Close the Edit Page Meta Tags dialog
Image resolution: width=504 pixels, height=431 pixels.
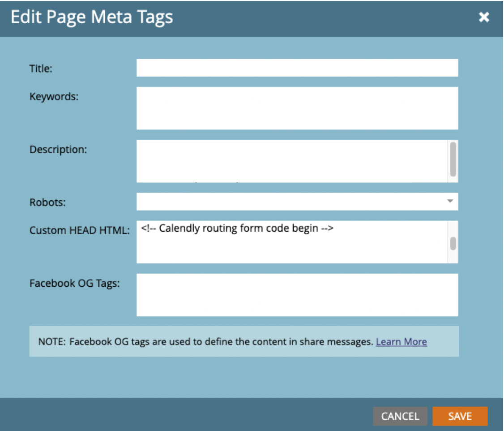[484, 18]
